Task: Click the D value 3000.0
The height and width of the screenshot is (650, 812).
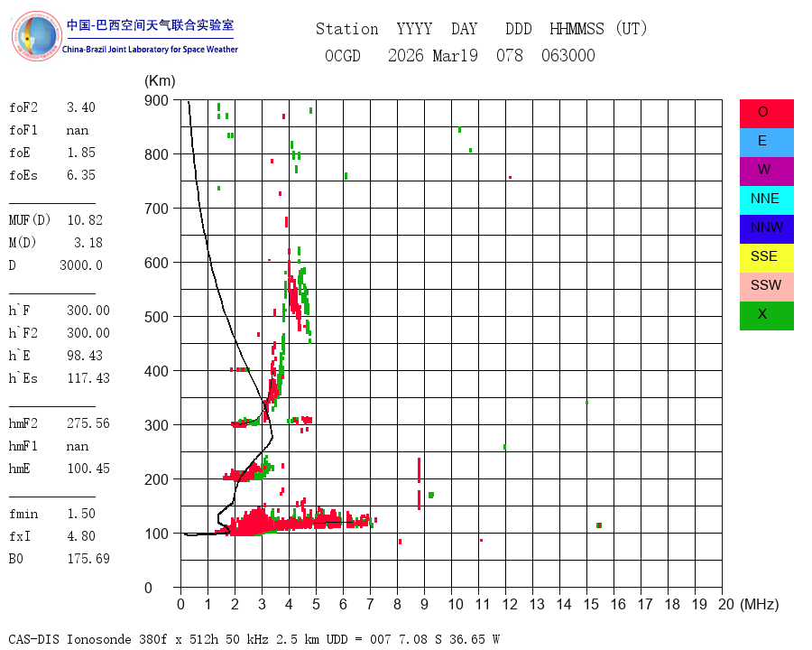Action: [81, 265]
